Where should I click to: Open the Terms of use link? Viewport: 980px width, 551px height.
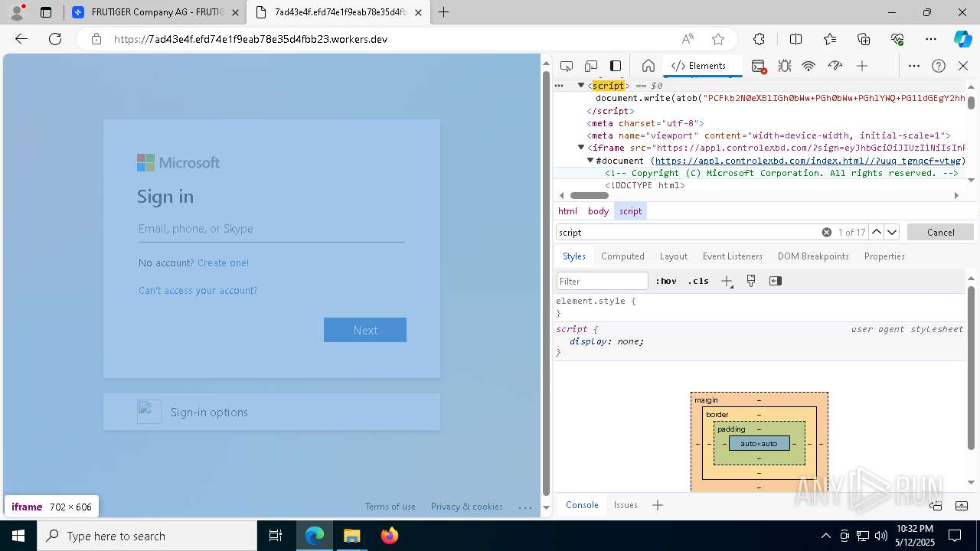pyautogui.click(x=390, y=507)
